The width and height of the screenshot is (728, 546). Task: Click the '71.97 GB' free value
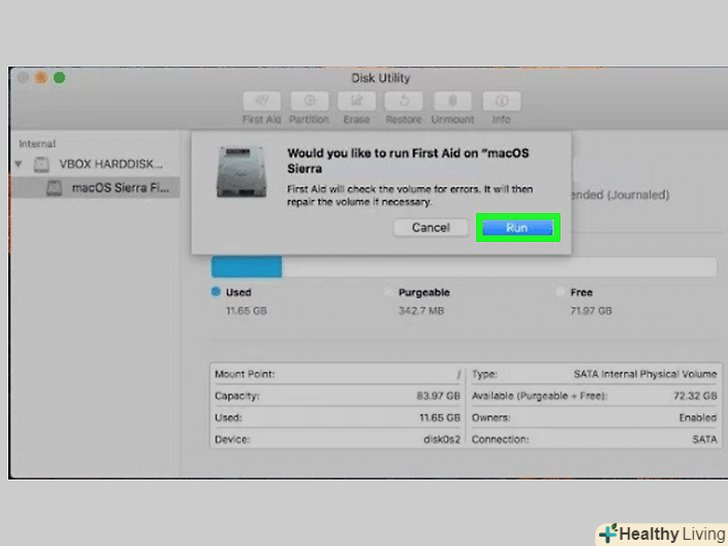tap(591, 311)
